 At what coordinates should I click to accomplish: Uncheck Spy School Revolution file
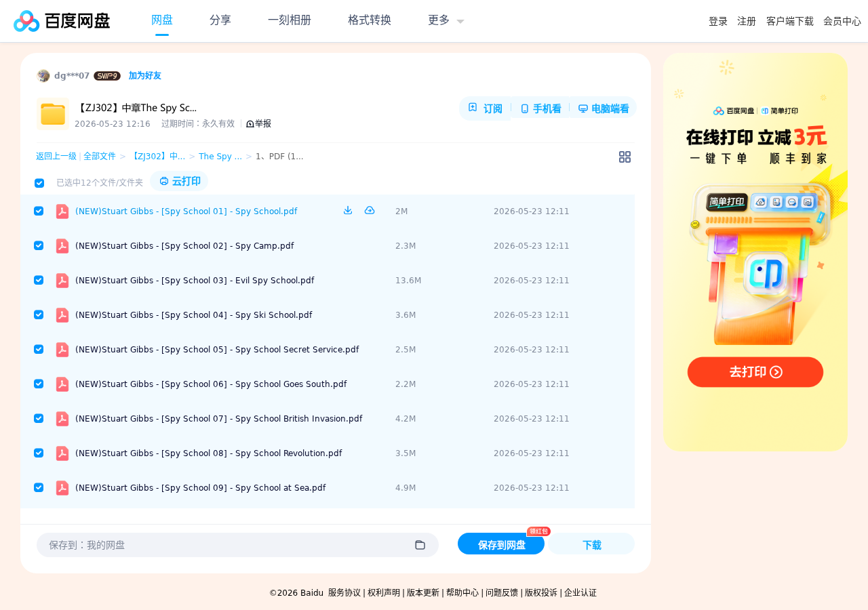tap(39, 453)
